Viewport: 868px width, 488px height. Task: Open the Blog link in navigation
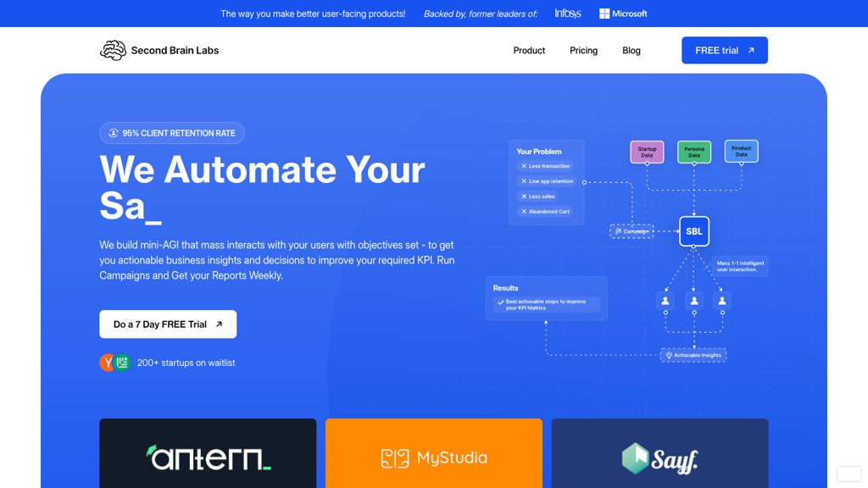632,51
